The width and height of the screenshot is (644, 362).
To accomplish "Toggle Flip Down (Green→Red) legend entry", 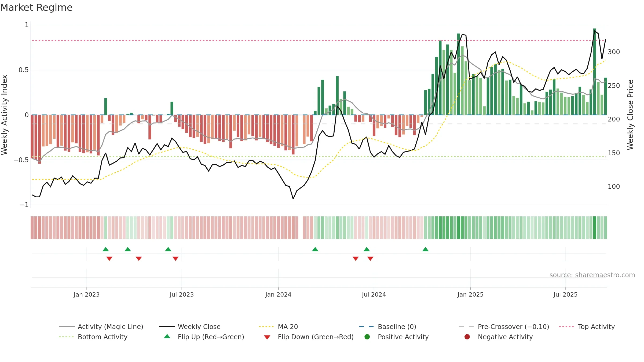I will point(309,337).
